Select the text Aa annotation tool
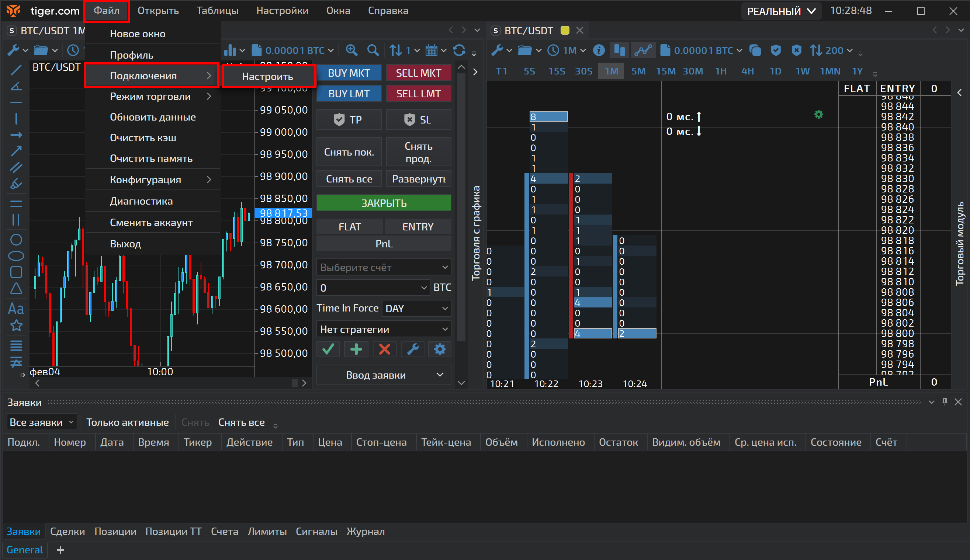This screenshot has width=970, height=560. pyautogui.click(x=16, y=309)
